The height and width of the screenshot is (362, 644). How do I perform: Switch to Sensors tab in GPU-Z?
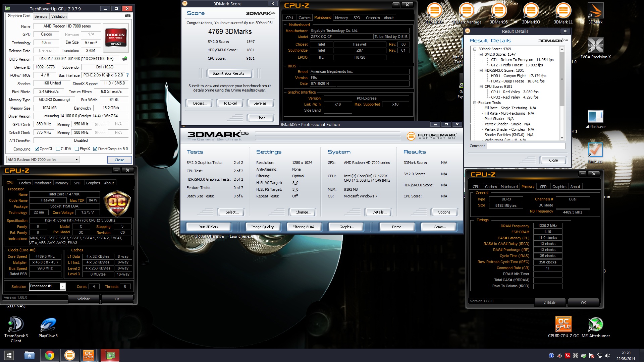(41, 16)
